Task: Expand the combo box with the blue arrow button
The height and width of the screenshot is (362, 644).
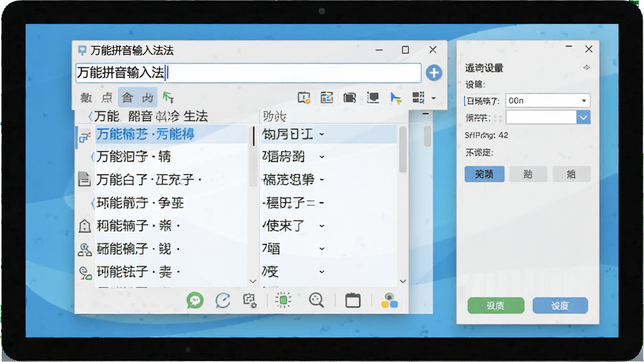Action: [x=583, y=118]
